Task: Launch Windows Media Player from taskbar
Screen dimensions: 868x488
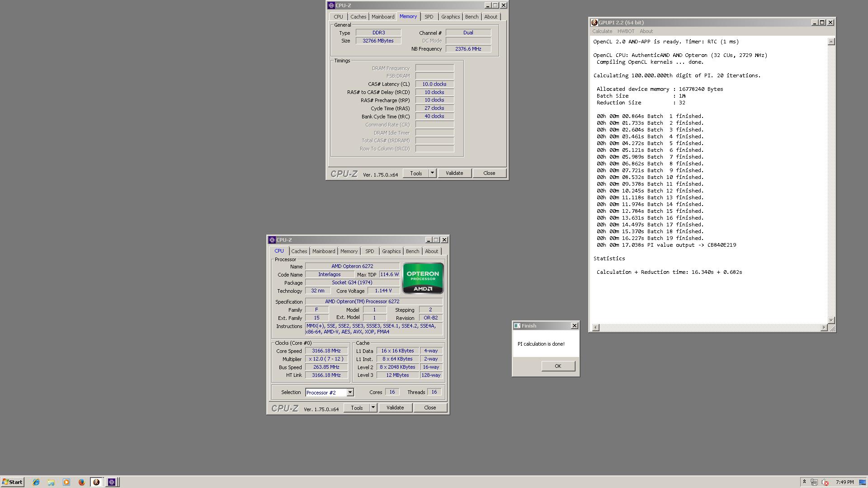Action: (66, 482)
